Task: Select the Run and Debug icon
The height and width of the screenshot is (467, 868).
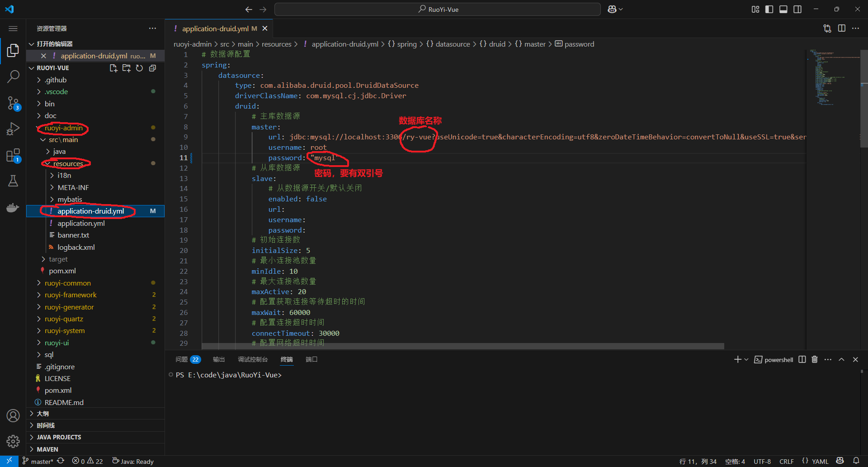Action: point(13,129)
